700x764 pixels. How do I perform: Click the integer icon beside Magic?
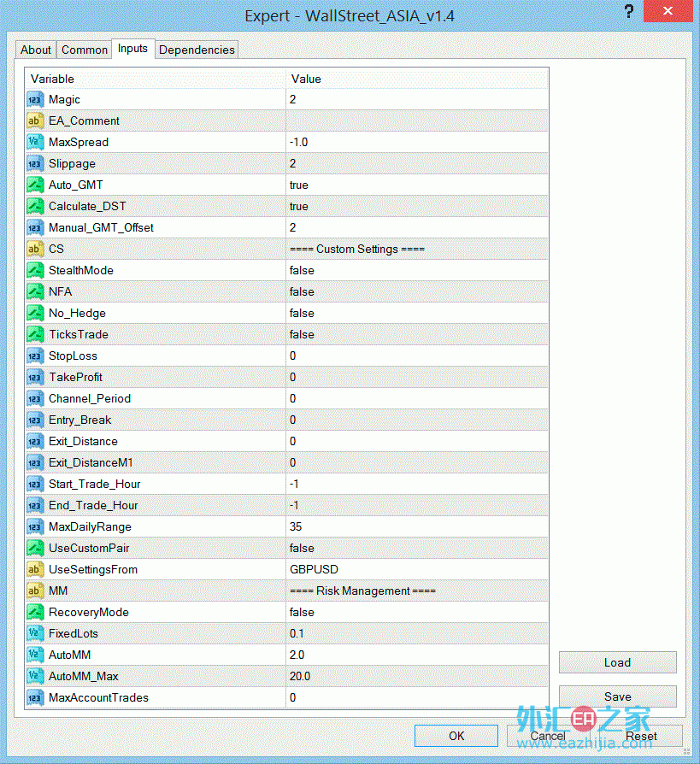coord(35,100)
